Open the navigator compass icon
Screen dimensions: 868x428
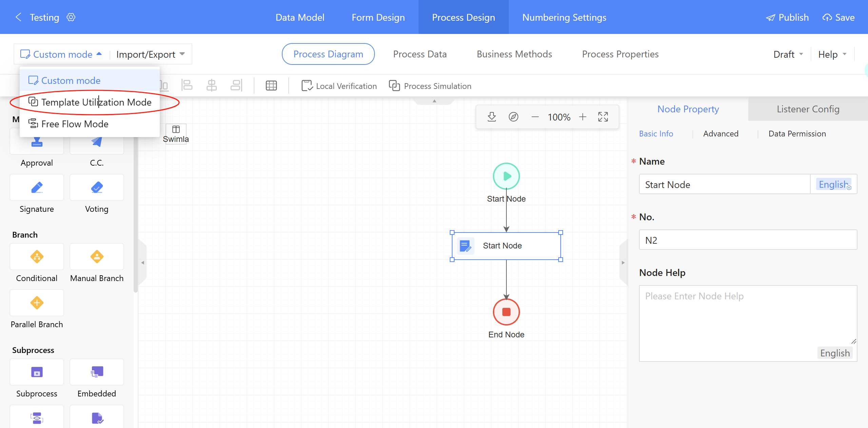pyautogui.click(x=513, y=117)
